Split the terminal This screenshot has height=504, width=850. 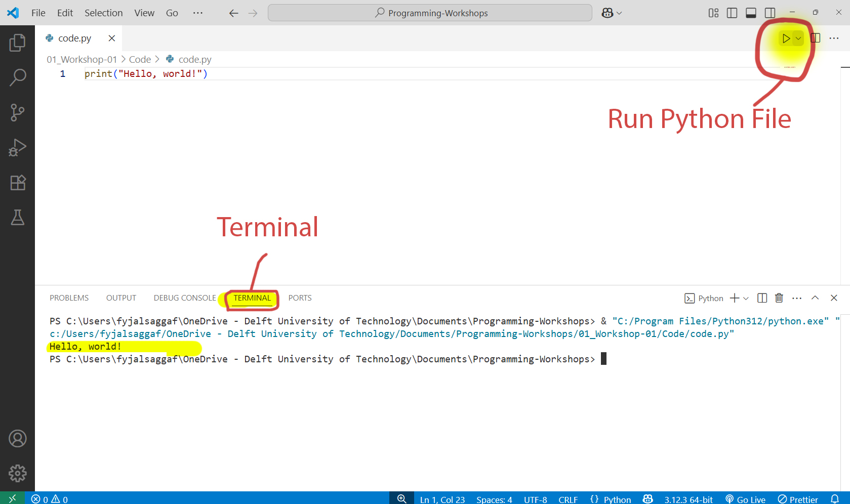coord(762,298)
